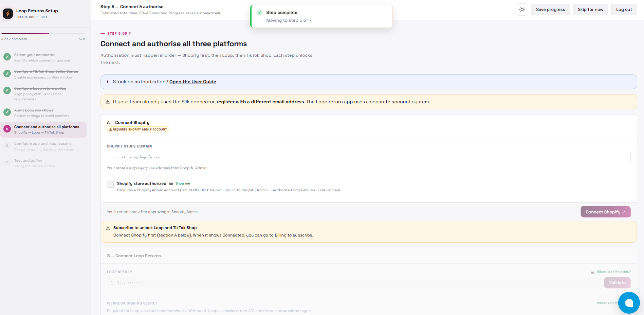The image size is (644, 315).
Task: Toggle the light/dark theme sun icon
Action: 522,10
